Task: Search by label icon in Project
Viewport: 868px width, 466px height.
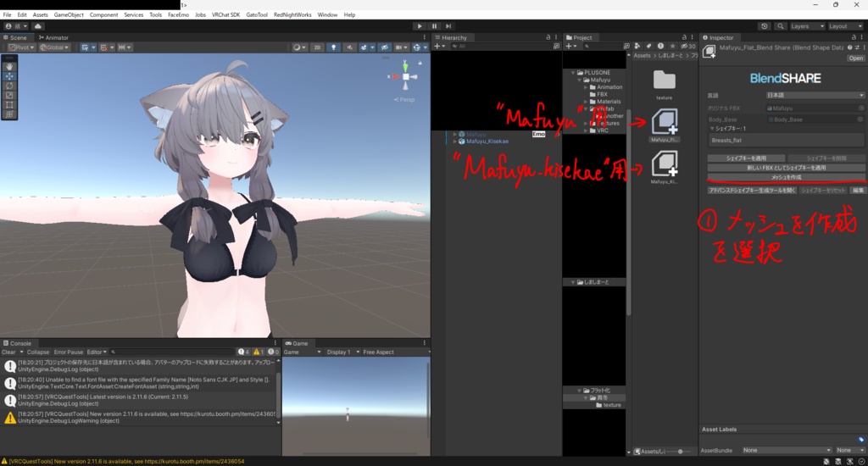Action: [648, 47]
